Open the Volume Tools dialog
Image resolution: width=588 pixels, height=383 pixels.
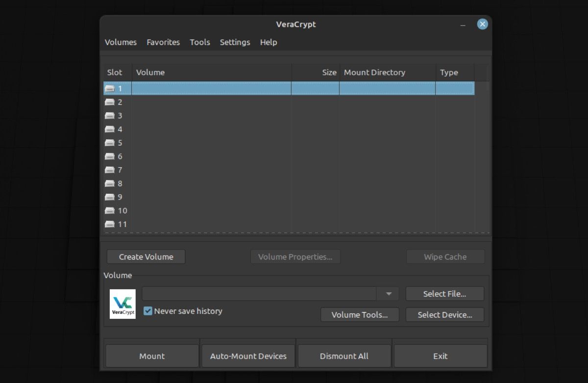point(360,314)
